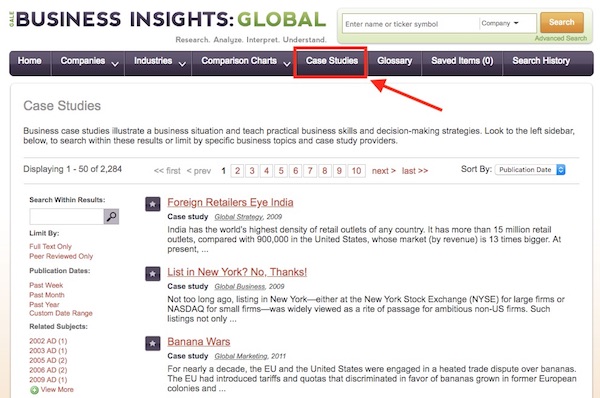Limit results to Peer Reviewed Only
The height and width of the screenshot is (398, 600).
pyautogui.click(x=61, y=256)
